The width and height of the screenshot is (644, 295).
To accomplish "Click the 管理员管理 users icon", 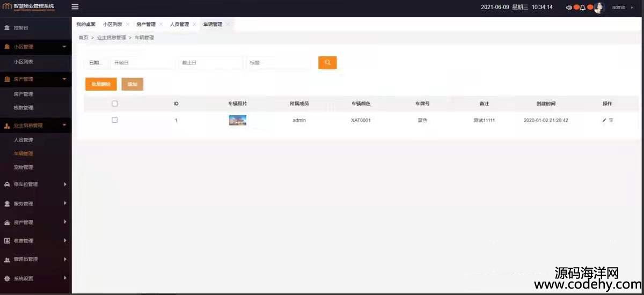I will [7, 260].
